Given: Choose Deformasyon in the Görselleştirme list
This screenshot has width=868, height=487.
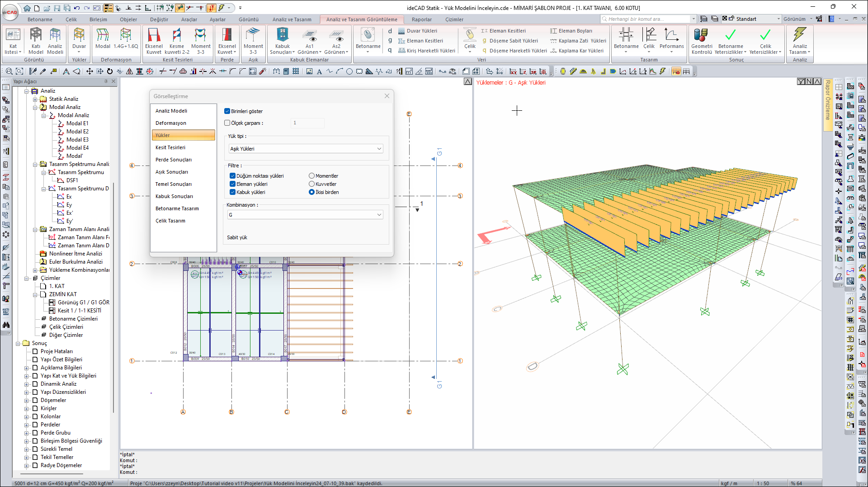Looking at the screenshot, I should pyautogui.click(x=171, y=123).
